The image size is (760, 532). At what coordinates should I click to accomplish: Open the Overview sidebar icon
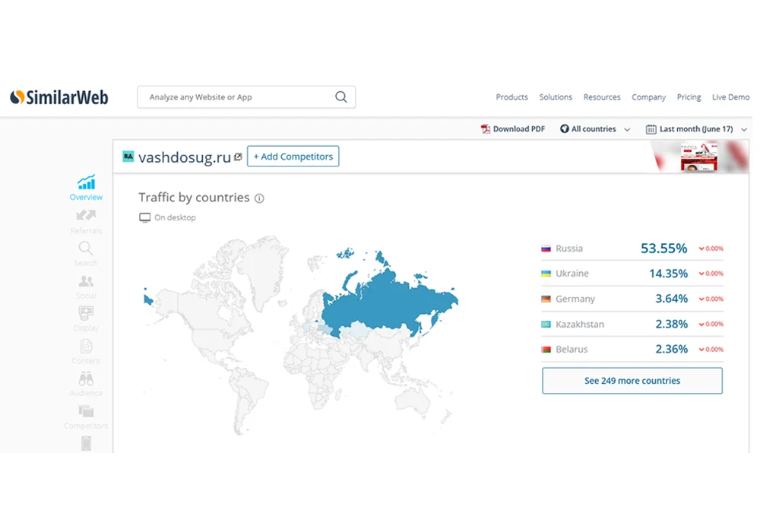(86, 182)
